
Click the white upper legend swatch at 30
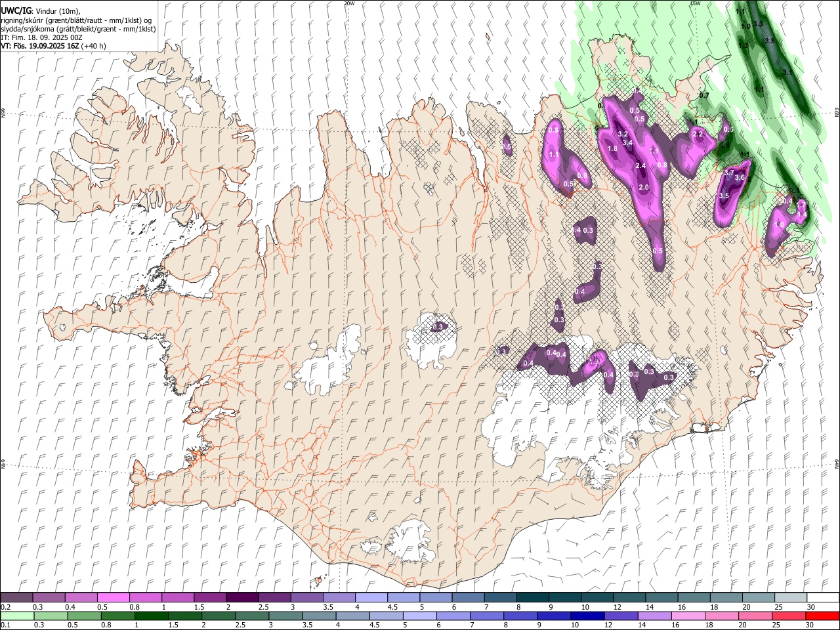(x=823, y=598)
